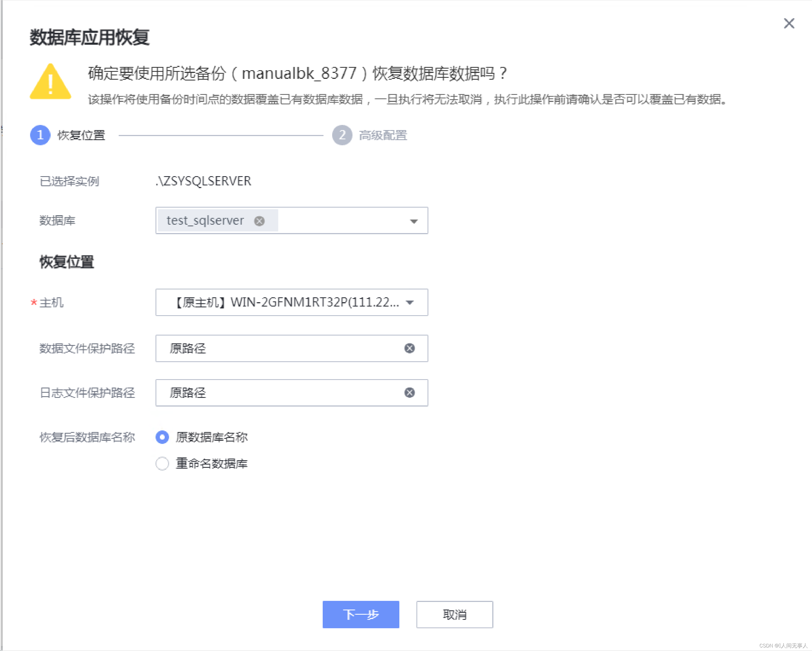Image resolution: width=812 pixels, height=651 pixels.
Task: Remove the test_sqlserver tag
Action: [259, 221]
